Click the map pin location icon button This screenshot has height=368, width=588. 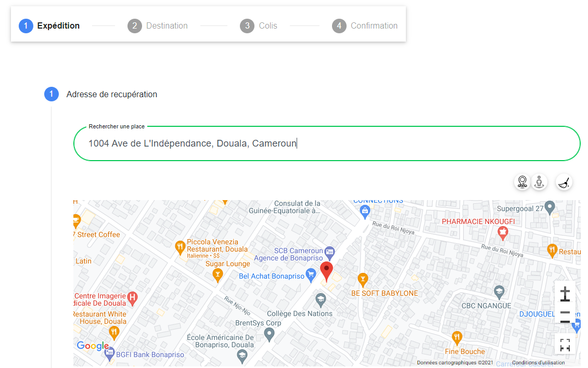[522, 182]
